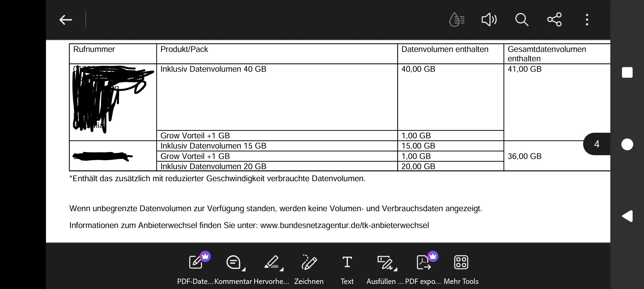
Task: Share the PDF via share icon
Action: tap(554, 20)
